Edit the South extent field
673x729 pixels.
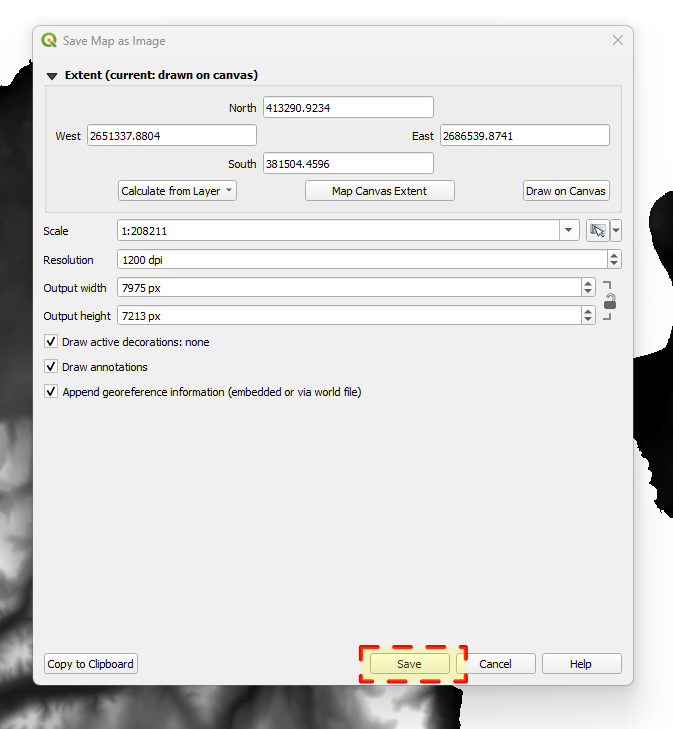tap(348, 163)
